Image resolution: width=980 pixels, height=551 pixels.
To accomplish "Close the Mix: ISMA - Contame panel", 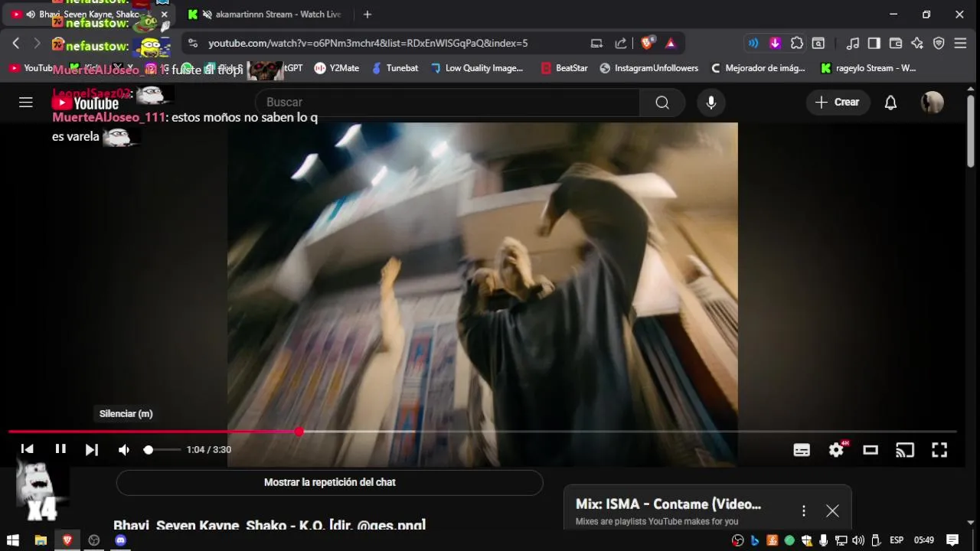I will point(832,510).
